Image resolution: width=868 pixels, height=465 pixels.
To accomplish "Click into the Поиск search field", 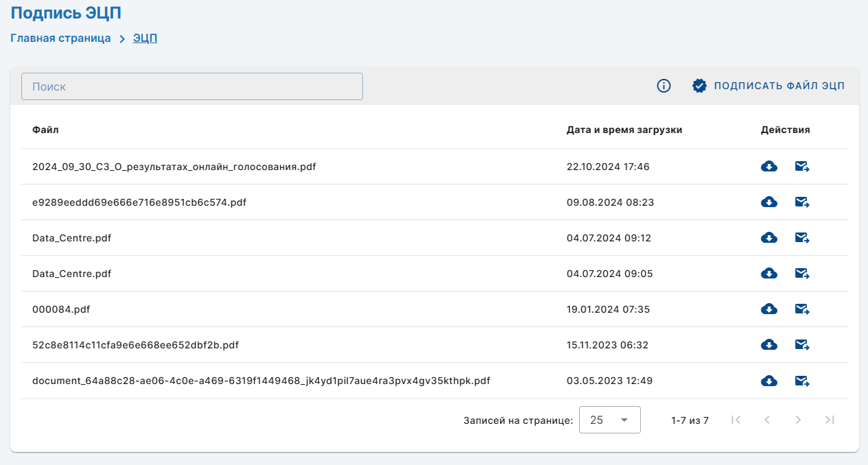I will click(x=192, y=86).
